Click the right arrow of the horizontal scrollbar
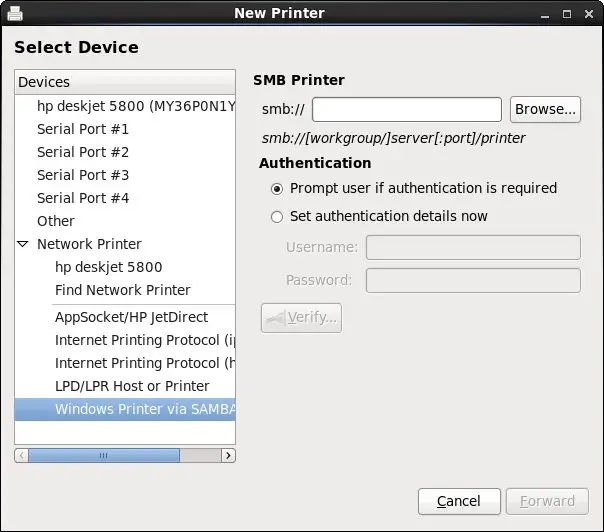Viewport: 604px width, 532px height. click(228, 455)
